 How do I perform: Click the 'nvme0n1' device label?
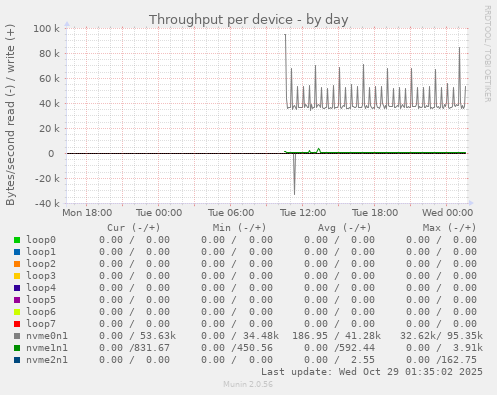pyautogui.click(x=47, y=336)
